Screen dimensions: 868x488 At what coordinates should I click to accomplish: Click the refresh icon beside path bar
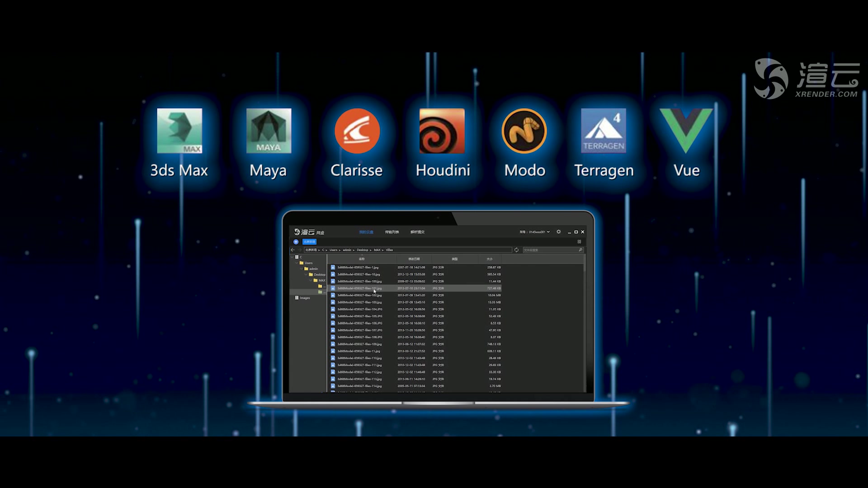(x=516, y=250)
